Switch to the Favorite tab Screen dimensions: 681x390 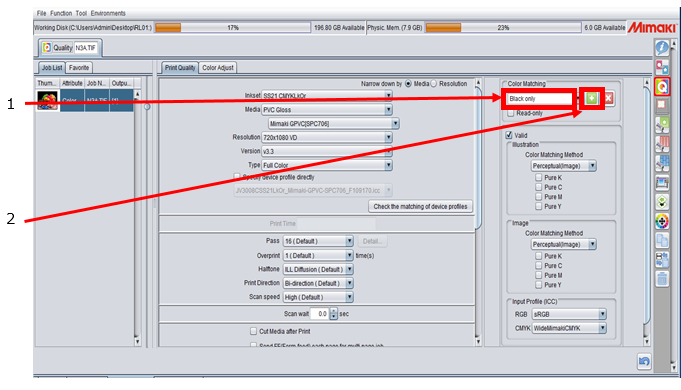(x=79, y=67)
